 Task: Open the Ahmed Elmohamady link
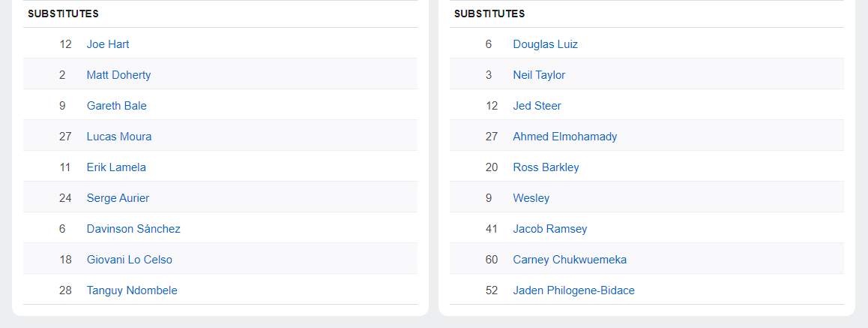564,137
